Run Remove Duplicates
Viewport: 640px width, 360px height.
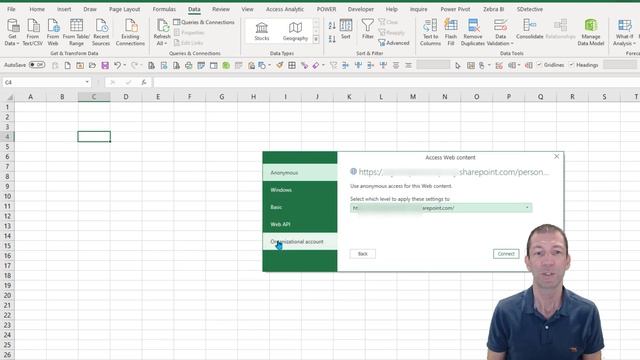tap(473, 32)
